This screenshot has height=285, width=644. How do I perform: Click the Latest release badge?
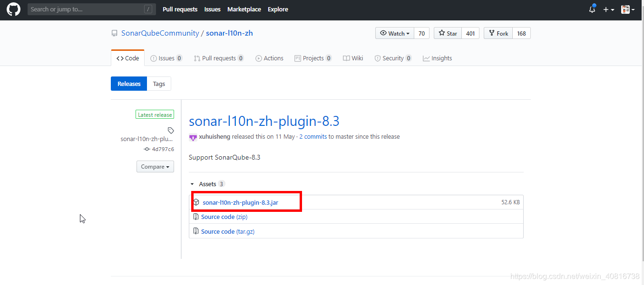(155, 114)
